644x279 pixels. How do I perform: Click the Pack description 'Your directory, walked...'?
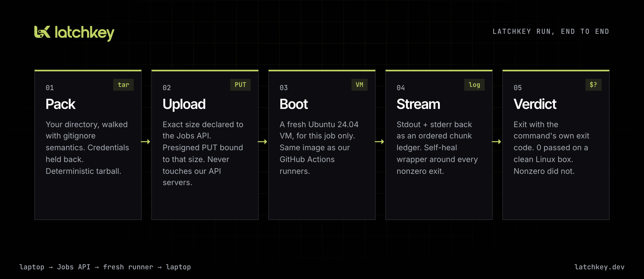87,148
